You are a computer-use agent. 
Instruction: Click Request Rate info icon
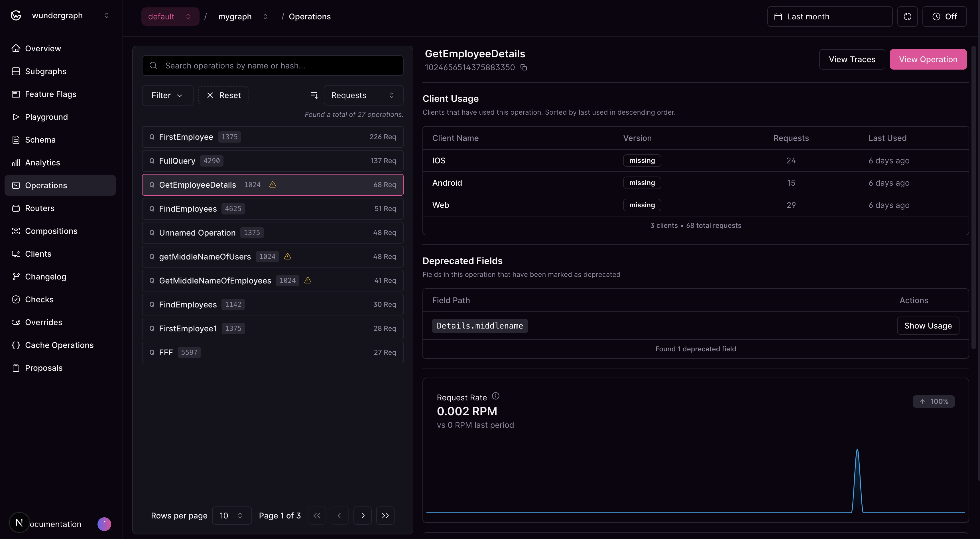pyautogui.click(x=495, y=396)
